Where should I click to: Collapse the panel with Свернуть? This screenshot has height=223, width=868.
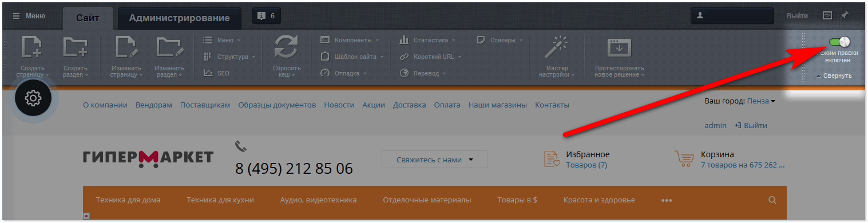point(834,75)
